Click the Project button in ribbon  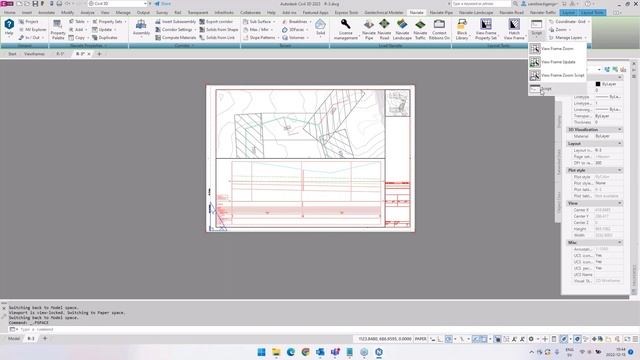[x=29, y=21]
